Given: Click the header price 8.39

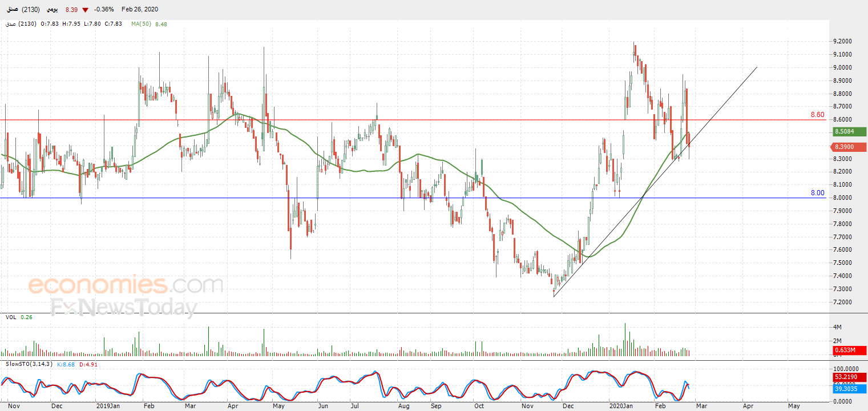Looking at the screenshot, I should (x=71, y=10).
